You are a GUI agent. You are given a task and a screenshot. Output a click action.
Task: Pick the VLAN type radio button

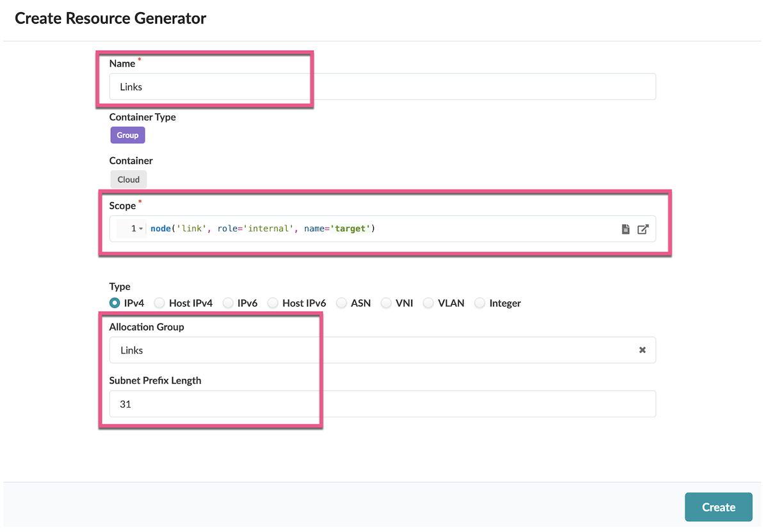pos(428,303)
